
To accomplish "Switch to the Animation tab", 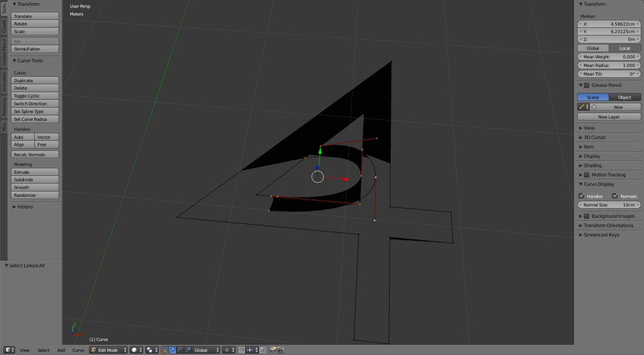I will pyautogui.click(x=4, y=83).
